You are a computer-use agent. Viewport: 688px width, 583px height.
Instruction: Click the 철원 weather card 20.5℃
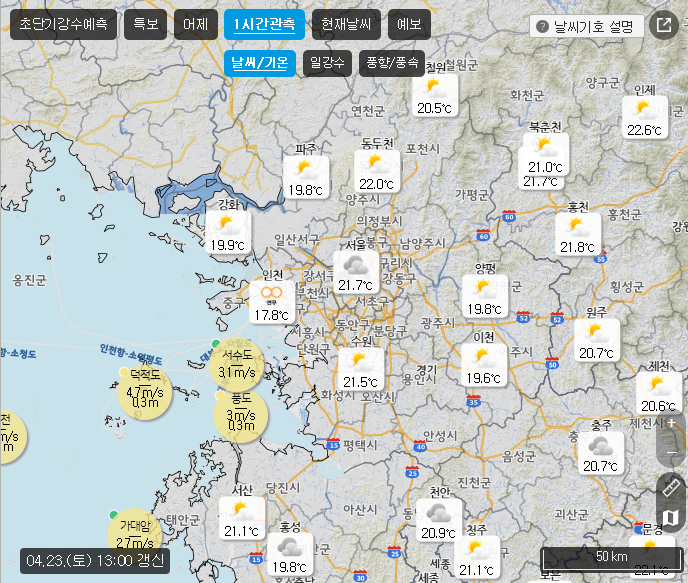[435, 95]
